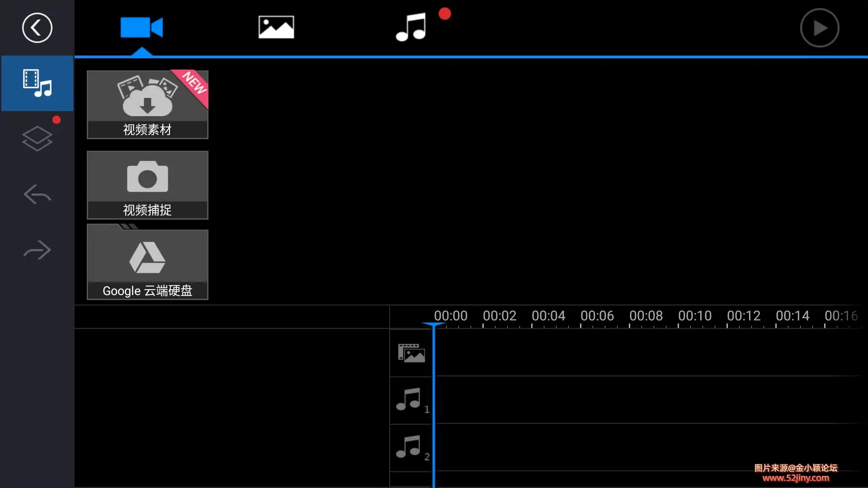Open the audio media tab

point(410,27)
